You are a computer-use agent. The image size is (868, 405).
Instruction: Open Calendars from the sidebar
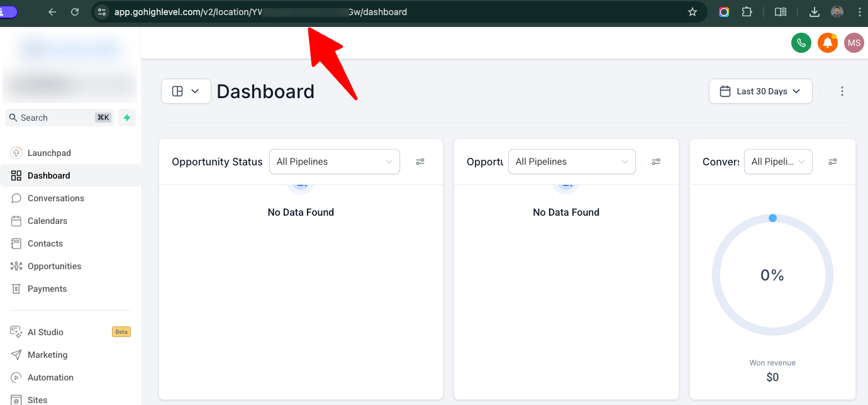(x=47, y=221)
